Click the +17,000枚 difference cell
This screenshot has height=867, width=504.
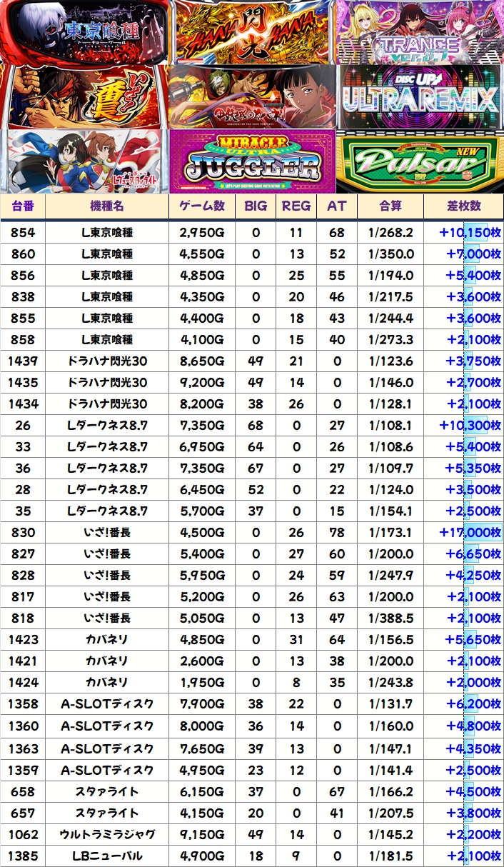tap(463, 532)
